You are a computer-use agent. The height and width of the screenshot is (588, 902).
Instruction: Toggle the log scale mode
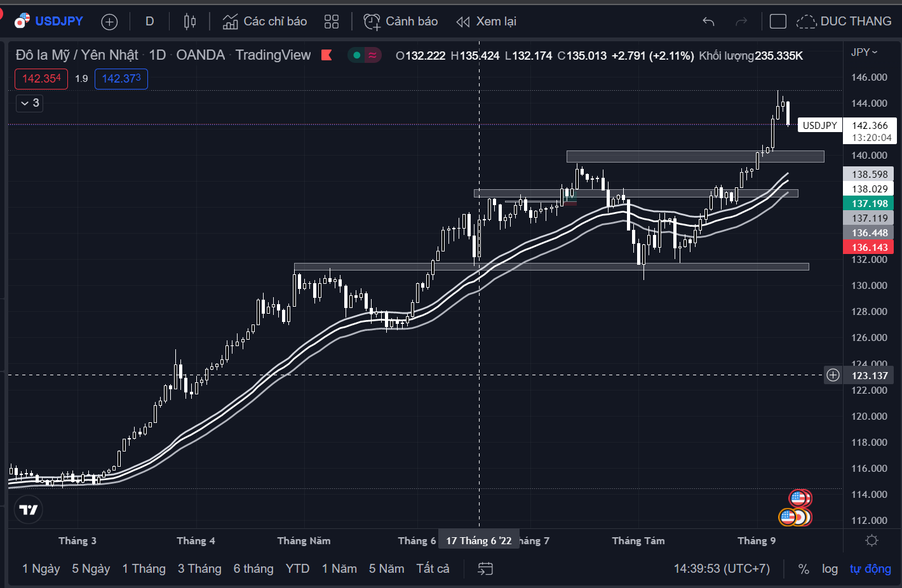click(x=830, y=569)
